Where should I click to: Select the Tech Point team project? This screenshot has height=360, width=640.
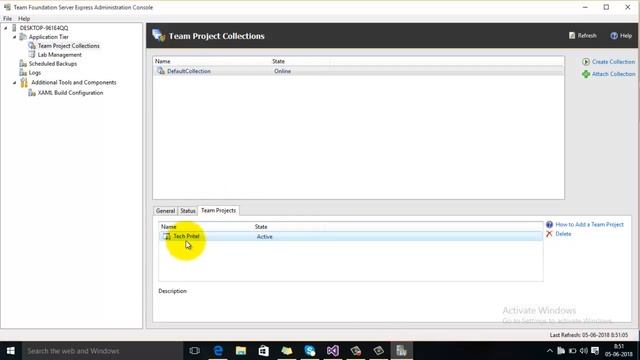pyautogui.click(x=351, y=236)
